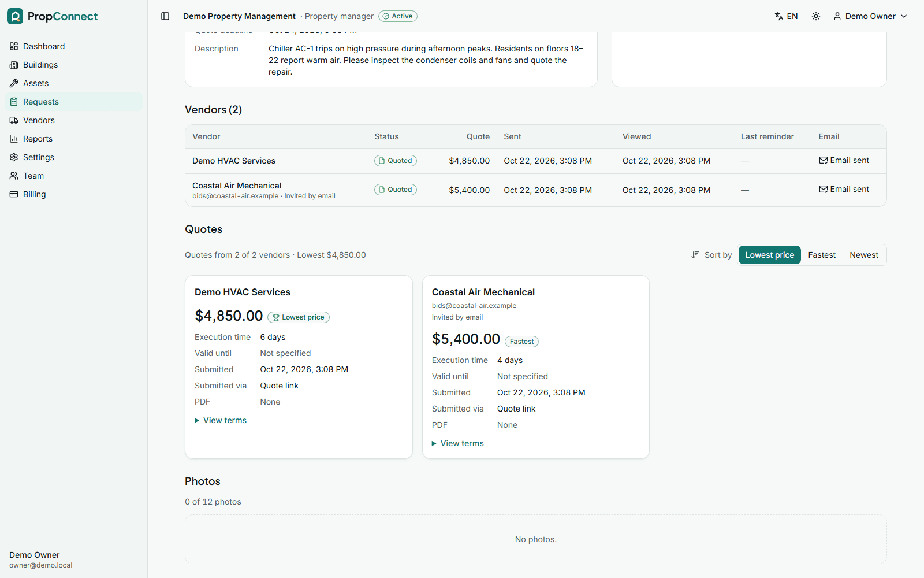Click the Status column header

click(386, 136)
